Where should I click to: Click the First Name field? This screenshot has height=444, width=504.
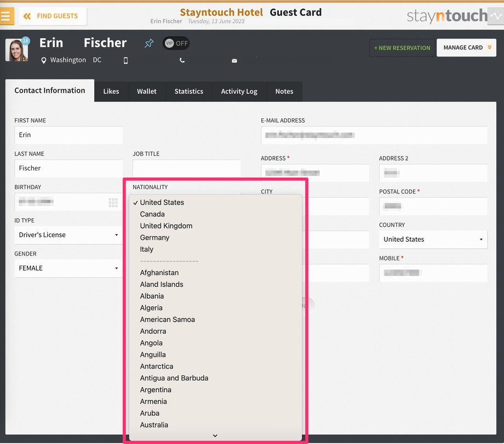pyautogui.click(x=68, y=135)
